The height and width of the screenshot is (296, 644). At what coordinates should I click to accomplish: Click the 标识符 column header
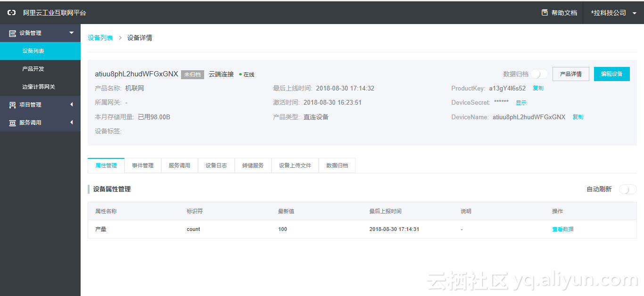click(195, 211)
